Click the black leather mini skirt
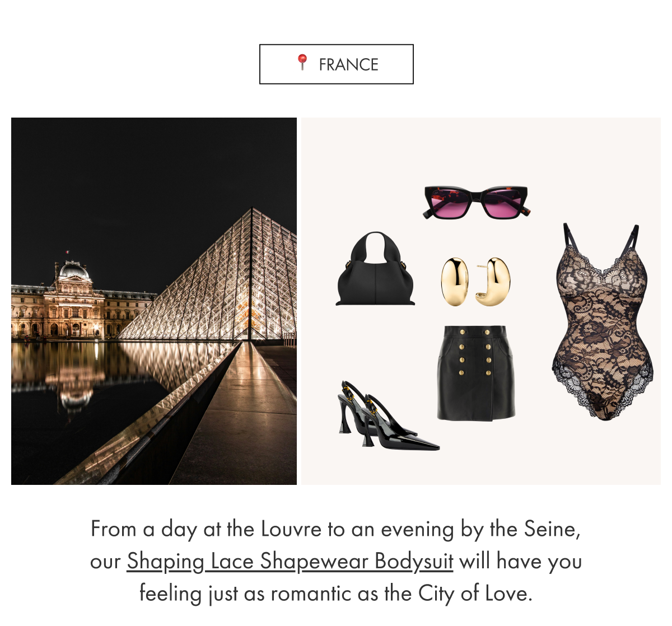 tap(476, 373)
